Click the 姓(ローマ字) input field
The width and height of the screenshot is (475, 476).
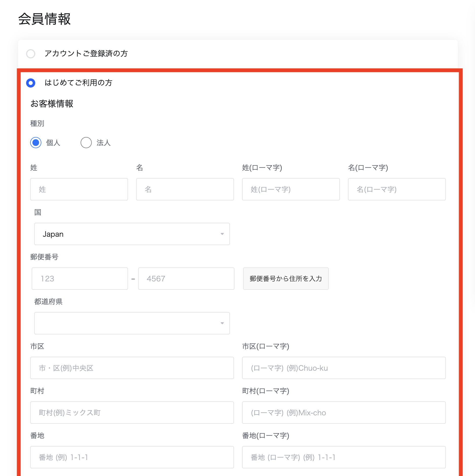pyautogui.click(x=291, y=189)
